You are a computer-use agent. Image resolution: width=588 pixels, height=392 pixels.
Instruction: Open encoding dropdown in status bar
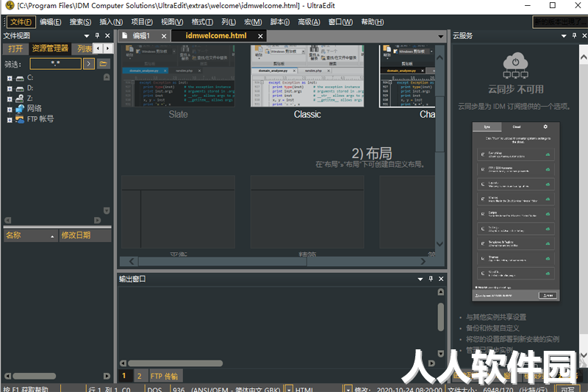coord(289,389)
